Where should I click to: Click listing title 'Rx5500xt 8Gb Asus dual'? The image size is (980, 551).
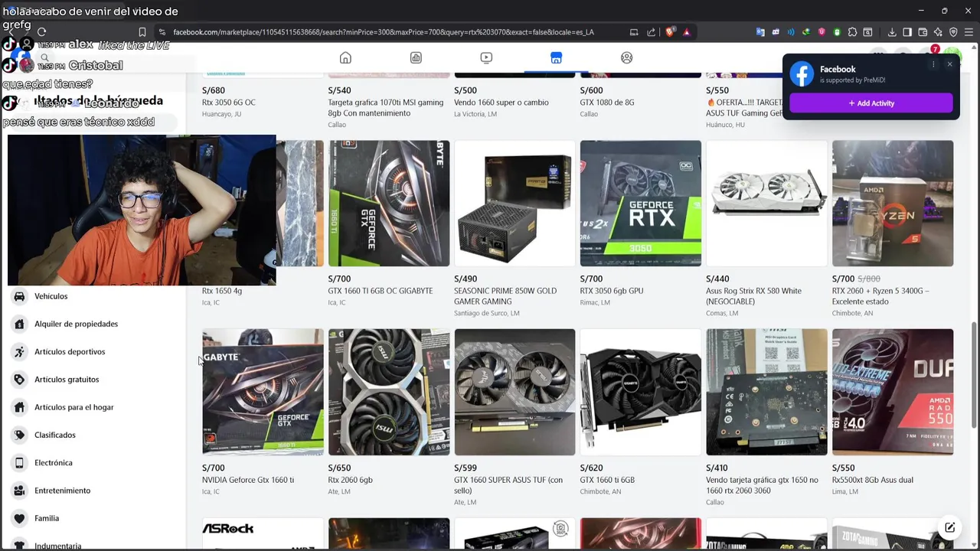pyautogui.click(x=873, y=480)
